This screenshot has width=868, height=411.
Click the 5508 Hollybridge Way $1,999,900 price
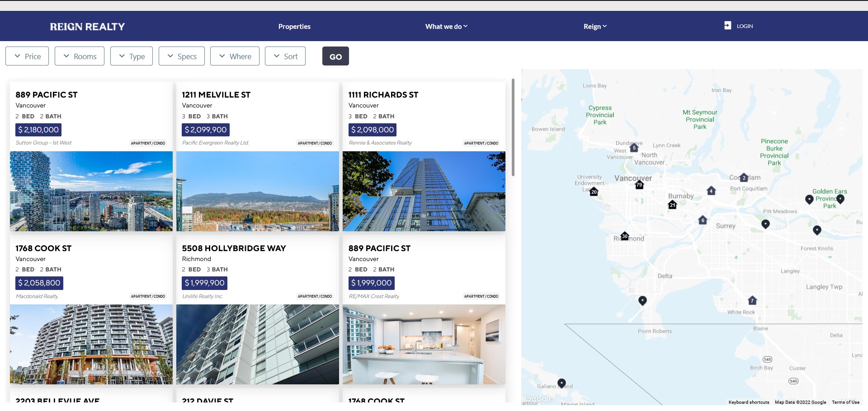[204, 283]
